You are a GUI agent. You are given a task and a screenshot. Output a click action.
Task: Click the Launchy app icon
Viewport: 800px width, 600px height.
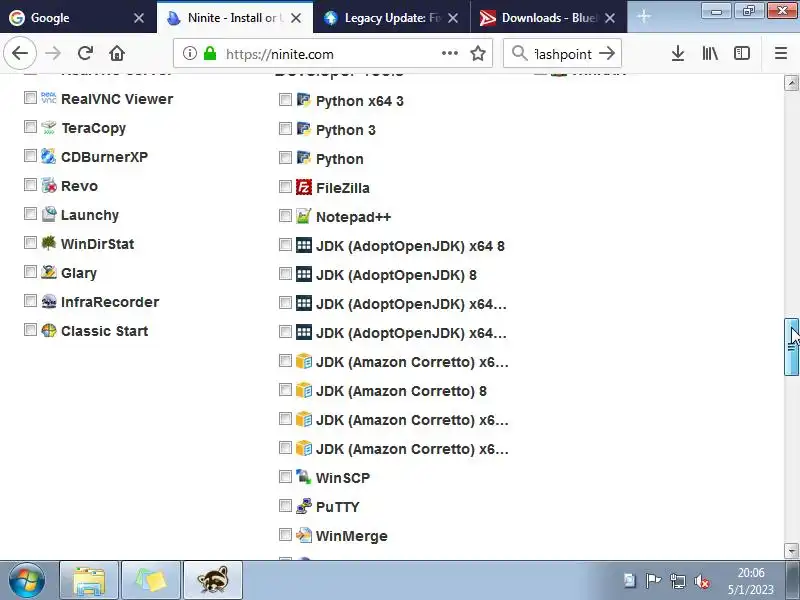(x=48, y=214)
